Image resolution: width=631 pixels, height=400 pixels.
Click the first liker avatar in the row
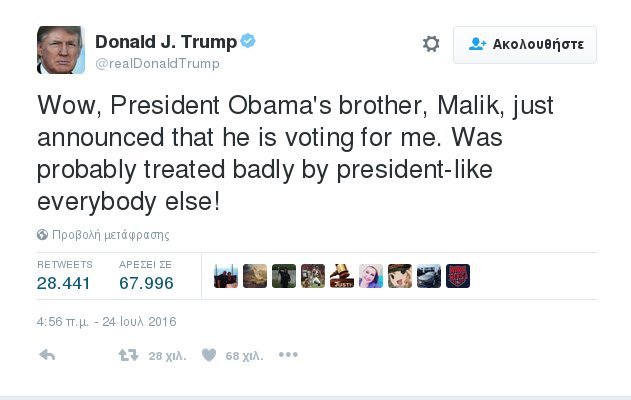(x=227, y=277)
